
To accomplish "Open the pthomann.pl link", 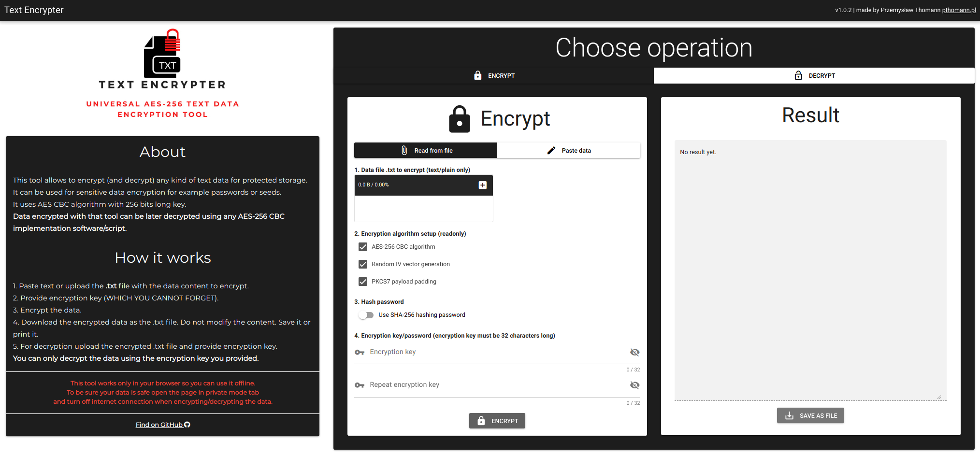I will tap(959, 10).
